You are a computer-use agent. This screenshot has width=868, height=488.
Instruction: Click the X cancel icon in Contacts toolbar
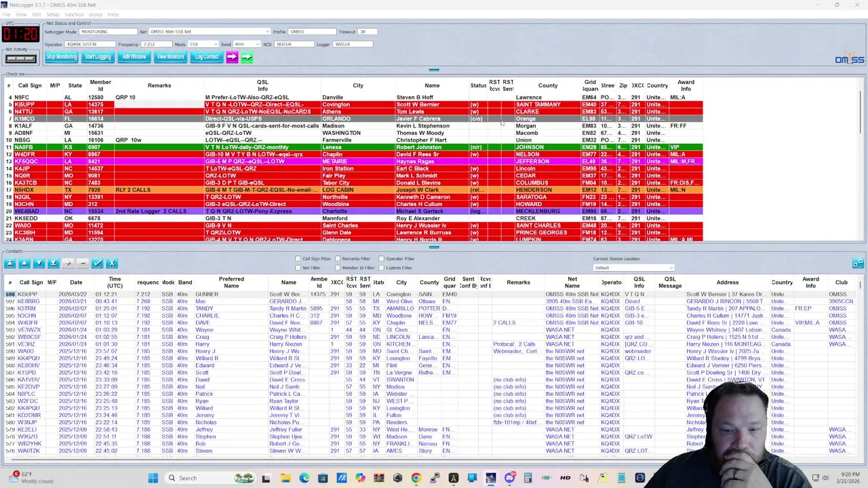click(112, 263)
